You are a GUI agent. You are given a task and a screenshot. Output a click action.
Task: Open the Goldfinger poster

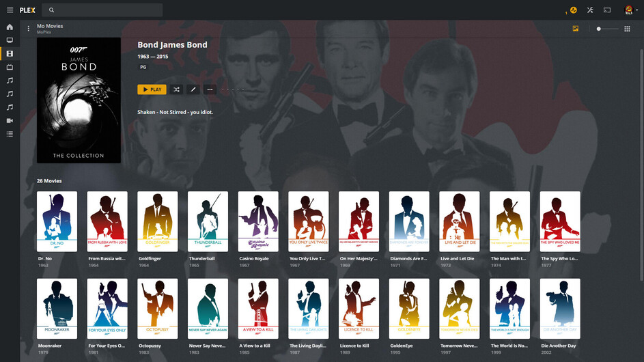tap(157, 221)
